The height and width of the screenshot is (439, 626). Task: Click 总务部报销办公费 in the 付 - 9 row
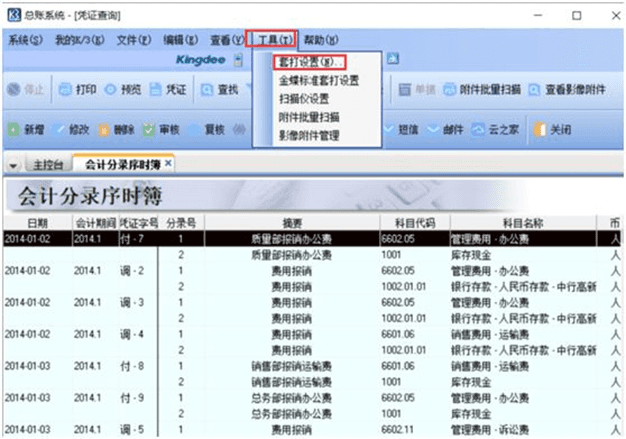click(x=291, y=398)
